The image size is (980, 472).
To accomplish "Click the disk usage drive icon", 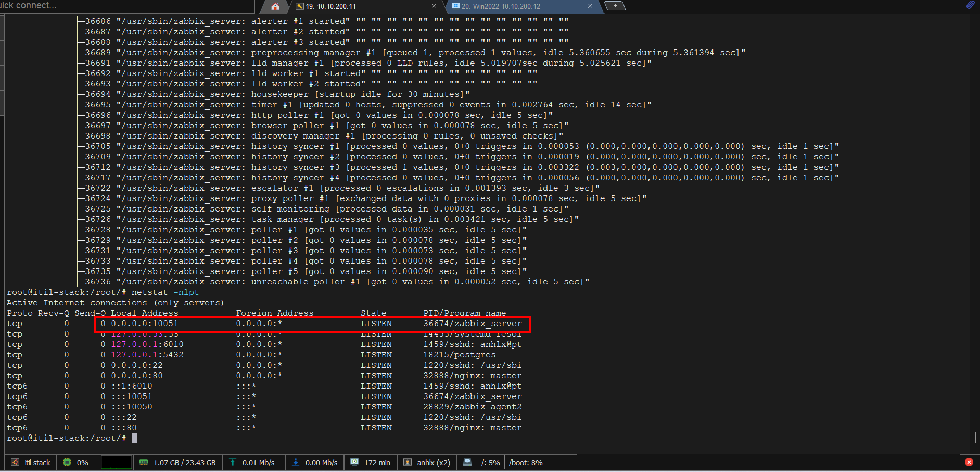I will coord(467,463).
